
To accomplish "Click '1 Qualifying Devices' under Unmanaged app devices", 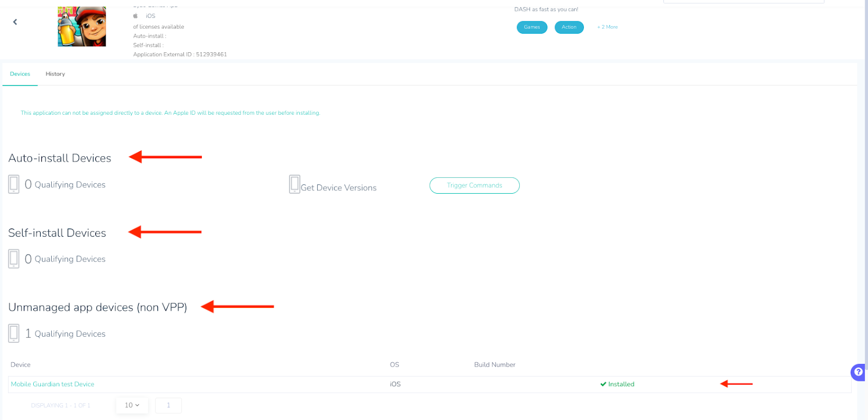I will (65, 333).
